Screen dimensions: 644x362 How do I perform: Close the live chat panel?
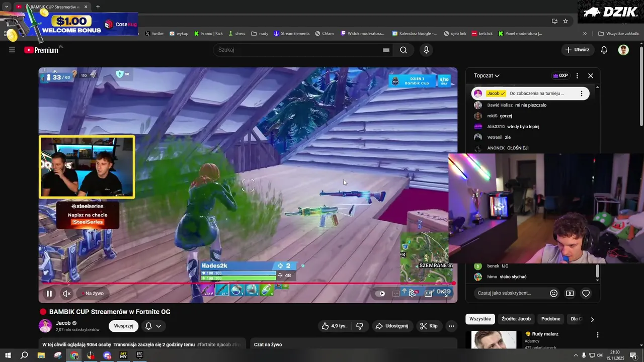[591, 75]
